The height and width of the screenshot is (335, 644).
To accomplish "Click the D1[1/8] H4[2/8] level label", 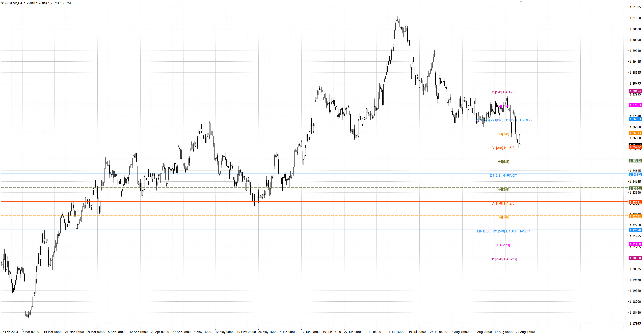I will [x=503, y=203].
